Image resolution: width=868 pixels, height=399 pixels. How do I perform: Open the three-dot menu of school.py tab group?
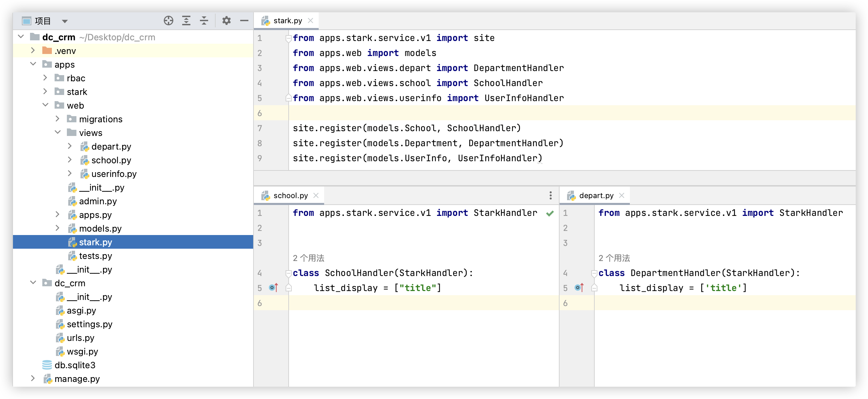[550, 195]
